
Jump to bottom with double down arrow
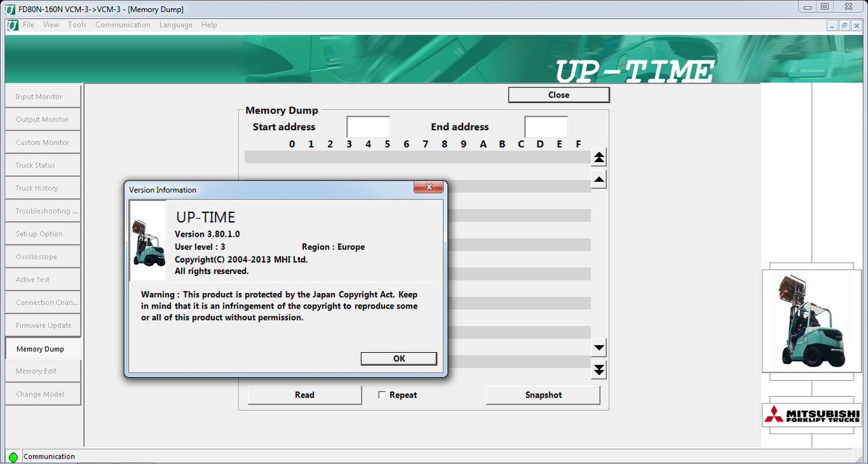599,370
